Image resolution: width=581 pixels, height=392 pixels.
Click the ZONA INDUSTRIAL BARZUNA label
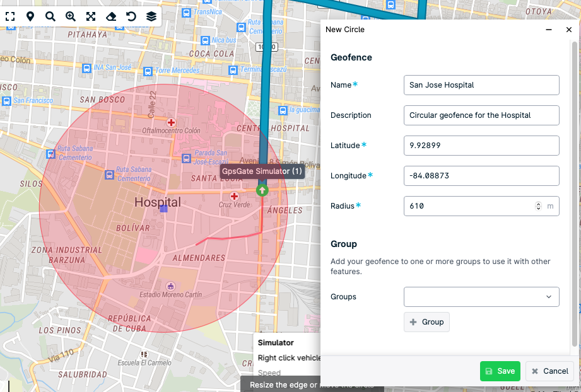tap(67, 255)
